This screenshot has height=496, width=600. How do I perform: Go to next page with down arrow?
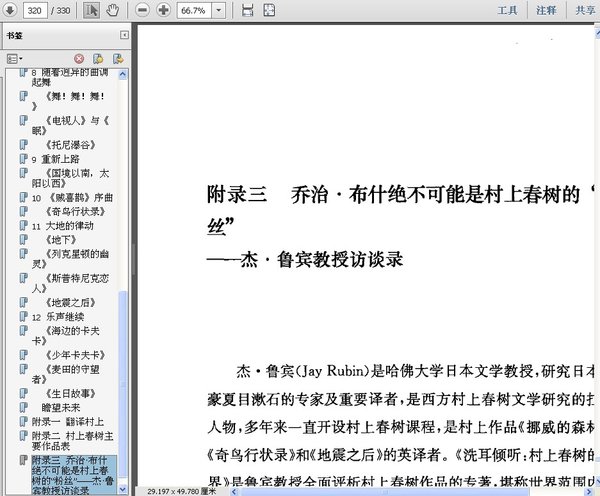pos(10,10)
